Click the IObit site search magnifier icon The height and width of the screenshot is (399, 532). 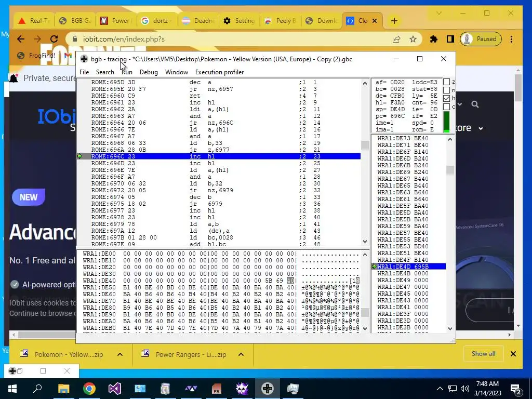(475, 104)
